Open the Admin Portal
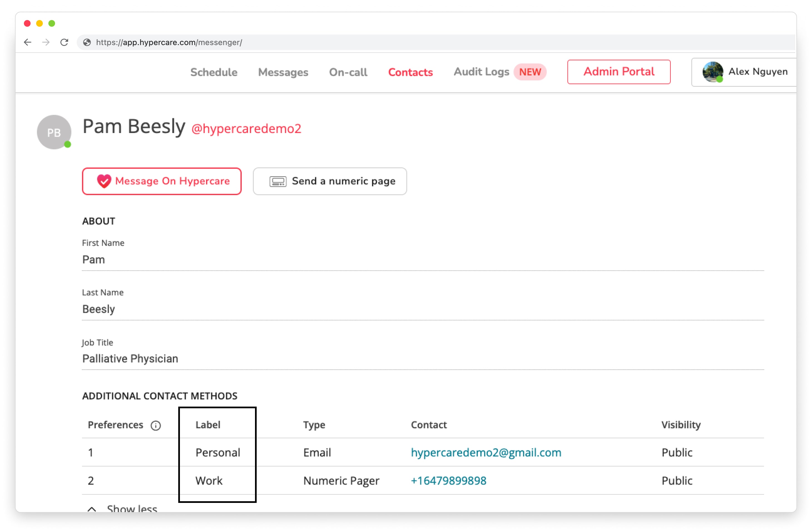The width and height of the screenshot is (812, 531). tap(619, 72)
